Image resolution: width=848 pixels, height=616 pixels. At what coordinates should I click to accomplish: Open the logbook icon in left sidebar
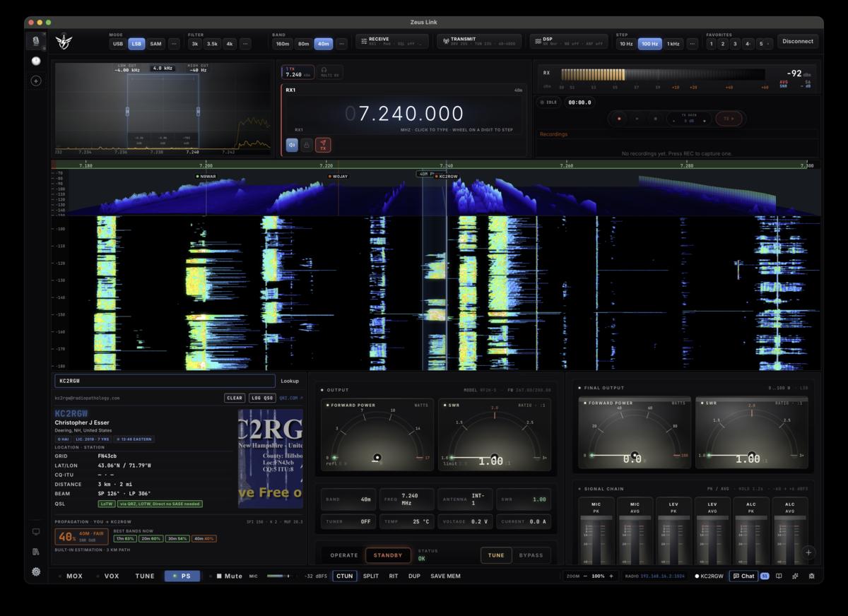point(36,552)
